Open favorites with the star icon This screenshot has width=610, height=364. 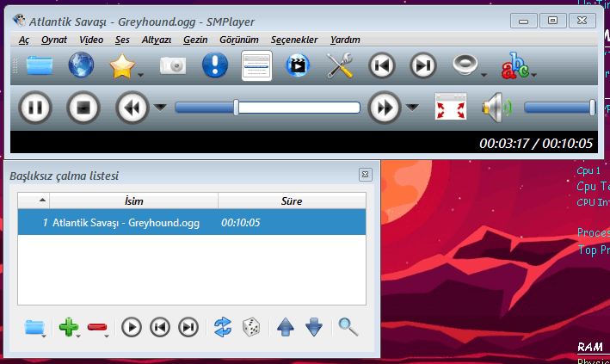(x=122, y=66)
